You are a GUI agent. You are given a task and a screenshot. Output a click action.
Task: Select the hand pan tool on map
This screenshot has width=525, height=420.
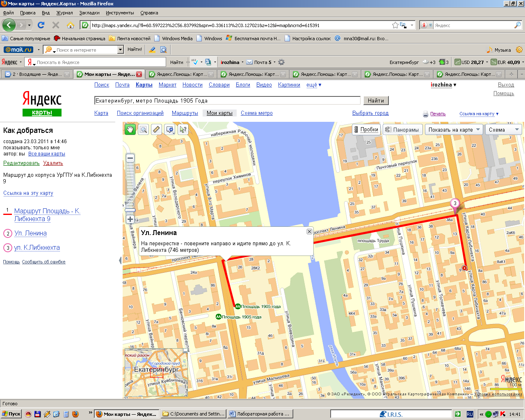click(x=130, y=130)
